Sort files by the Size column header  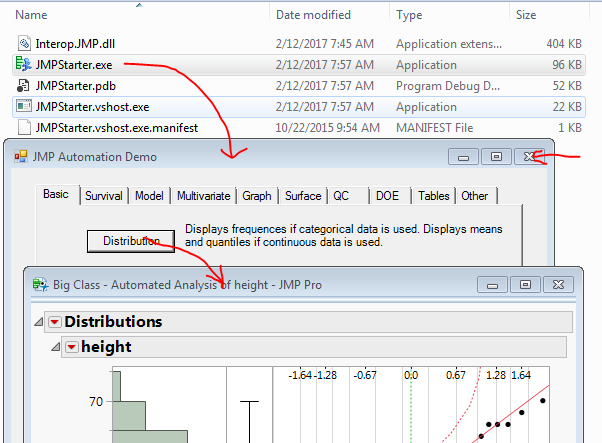click(526, 15)
